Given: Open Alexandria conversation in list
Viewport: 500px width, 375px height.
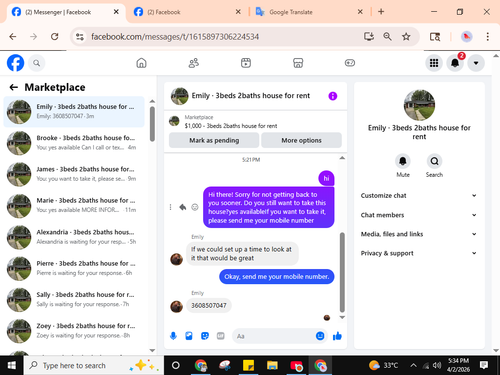Looking at the screenshot, I should [74, 237].
